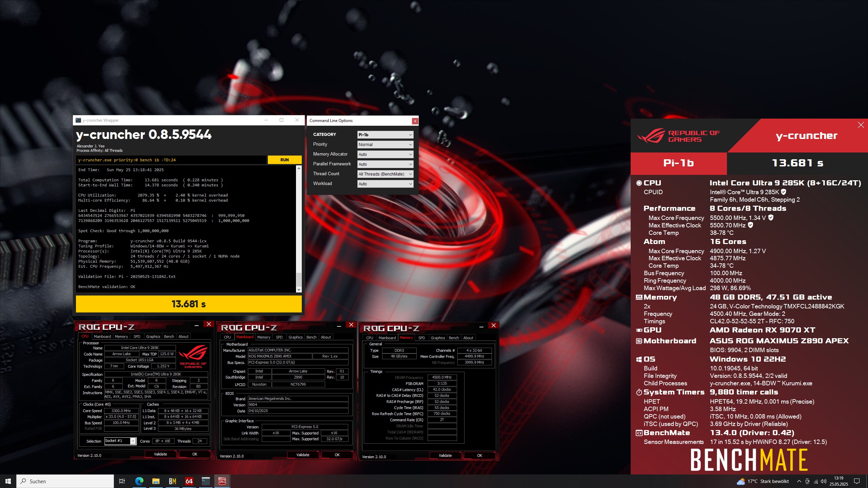
Task: Open SPD tab in the CPU-Z Mainboard window
Action: pyautogui.click(x=279, y=337)
